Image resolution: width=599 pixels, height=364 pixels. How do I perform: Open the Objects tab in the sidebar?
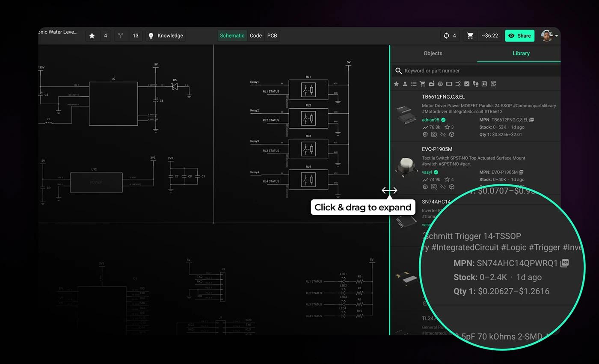click(x=433, y=53)
